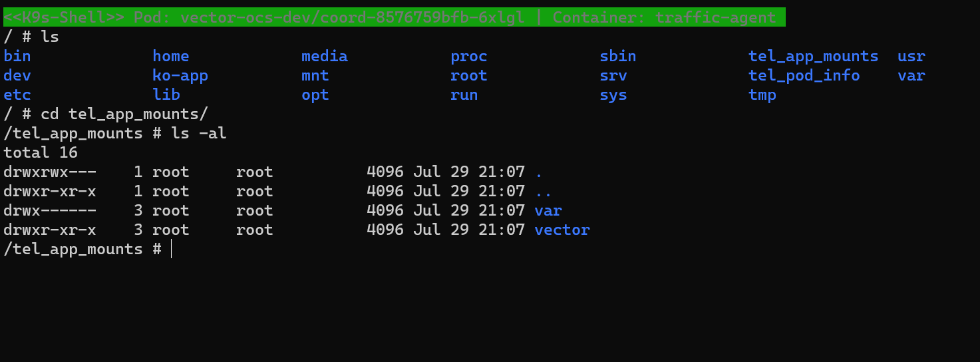Place cursor at the active shell prompt
Image resolution: width=980 pixels, height=362 pixels.
171,250
